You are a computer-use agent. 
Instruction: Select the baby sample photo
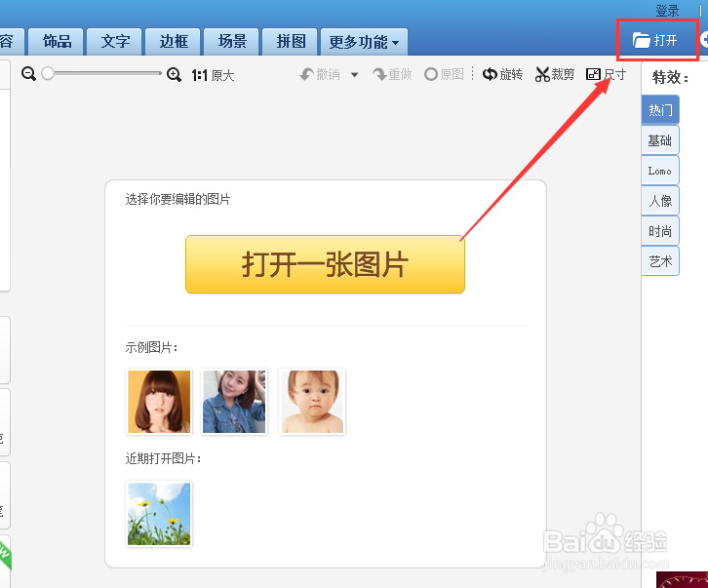tap(312, 402)
